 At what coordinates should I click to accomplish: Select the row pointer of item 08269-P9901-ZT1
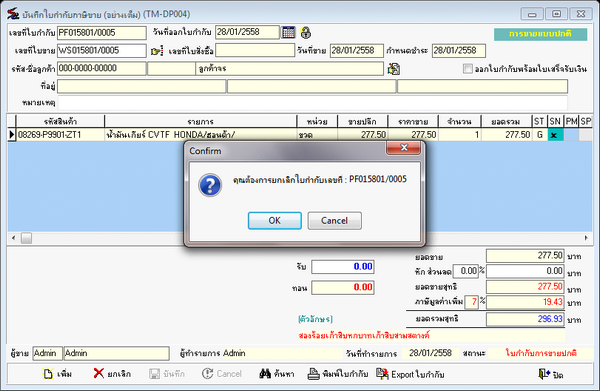tap(11, 135)
